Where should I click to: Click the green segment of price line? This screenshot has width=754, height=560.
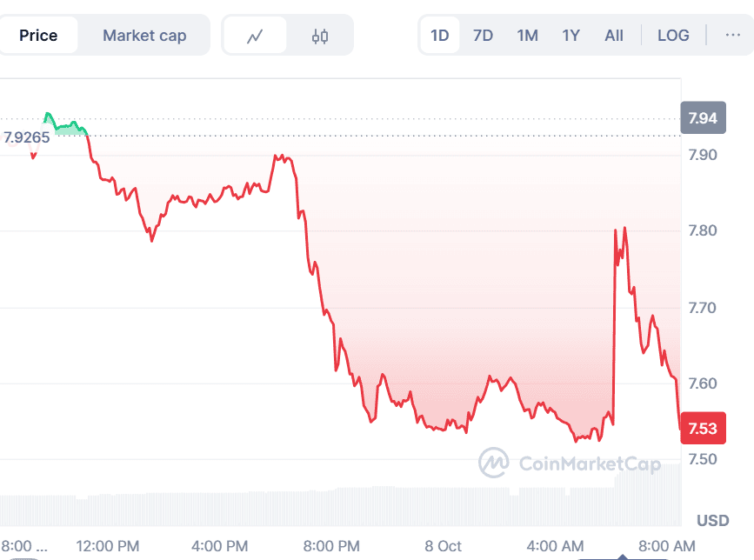[63, 127]
